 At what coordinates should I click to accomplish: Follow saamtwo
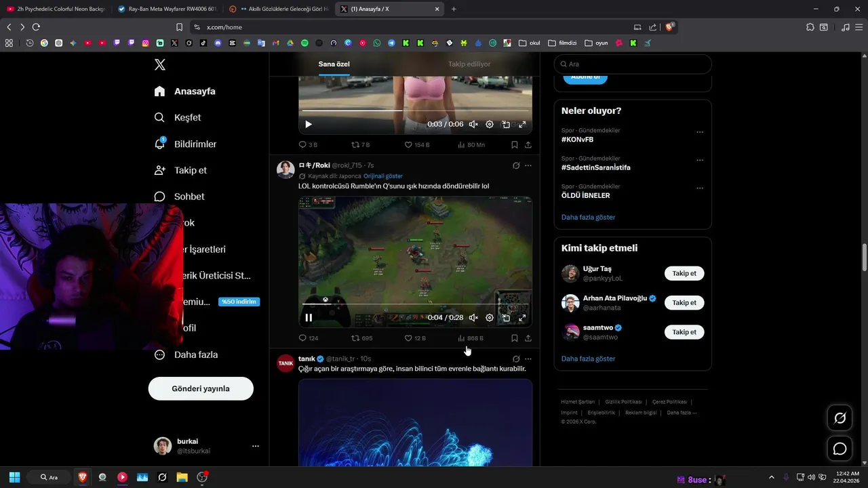pos(684,331)
